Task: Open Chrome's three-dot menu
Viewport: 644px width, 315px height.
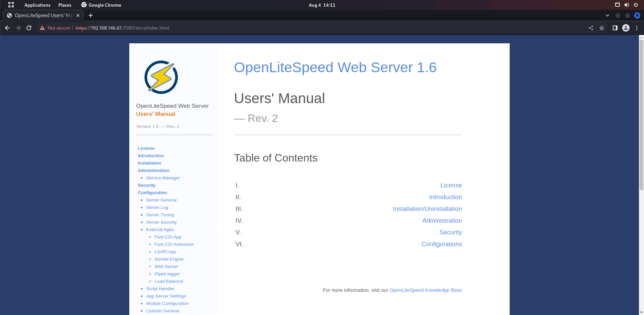Action: tap(637, 28)
